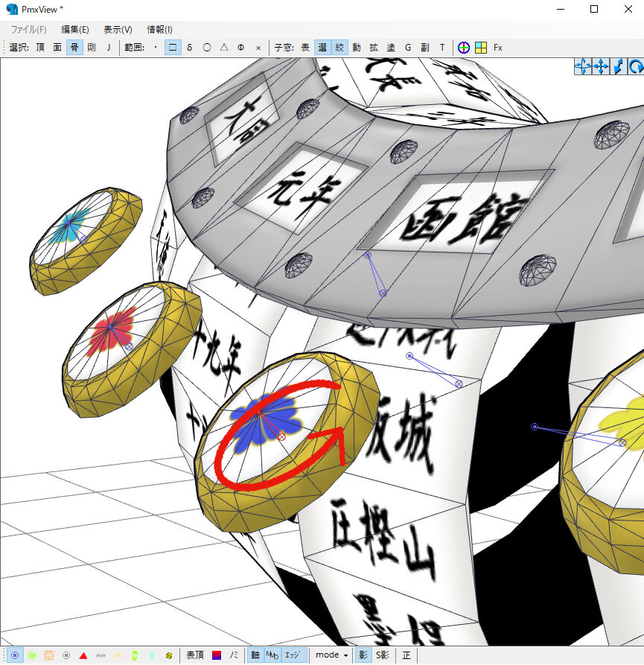Toggle red triangle display icon

[x=83, y=655]
